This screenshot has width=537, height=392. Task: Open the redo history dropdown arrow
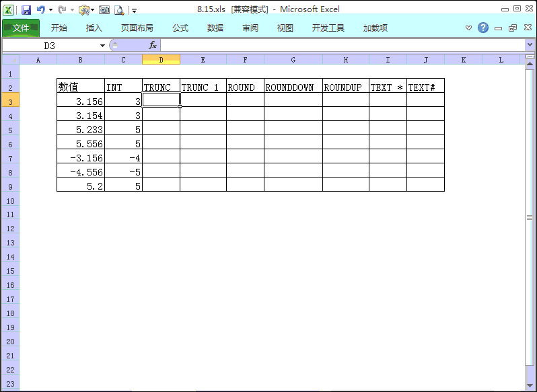tap(72, 10)
